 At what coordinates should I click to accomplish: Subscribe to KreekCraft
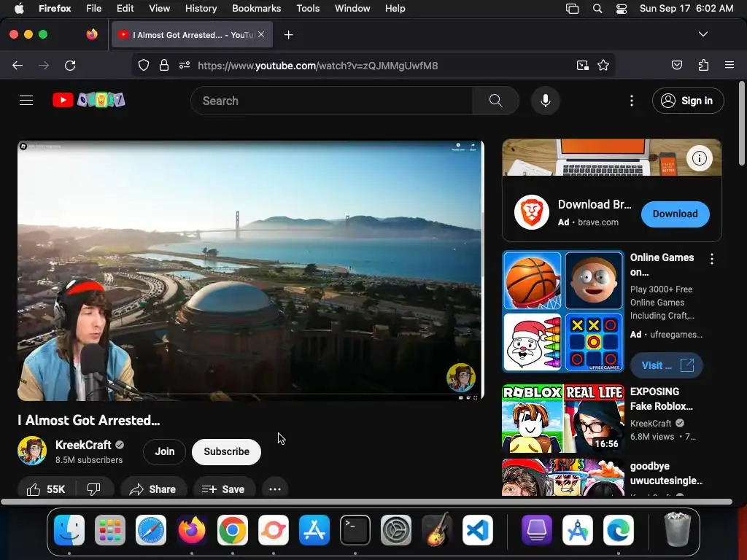tap(226, 451)
